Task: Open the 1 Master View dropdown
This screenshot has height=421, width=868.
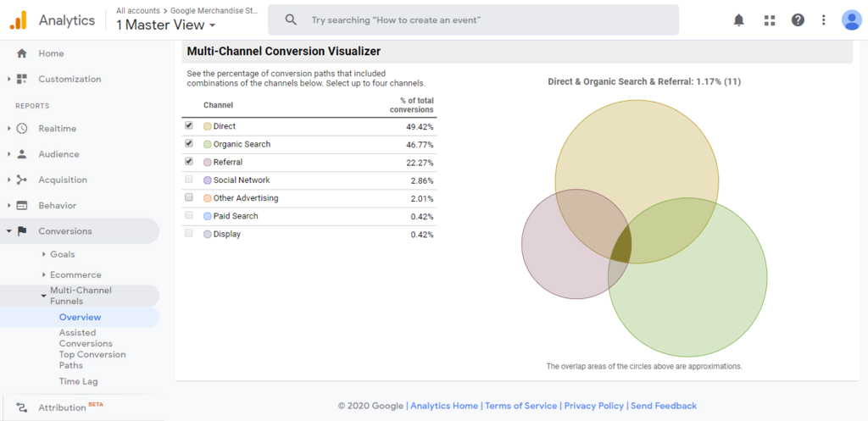Action: click(x=165, y=25)
